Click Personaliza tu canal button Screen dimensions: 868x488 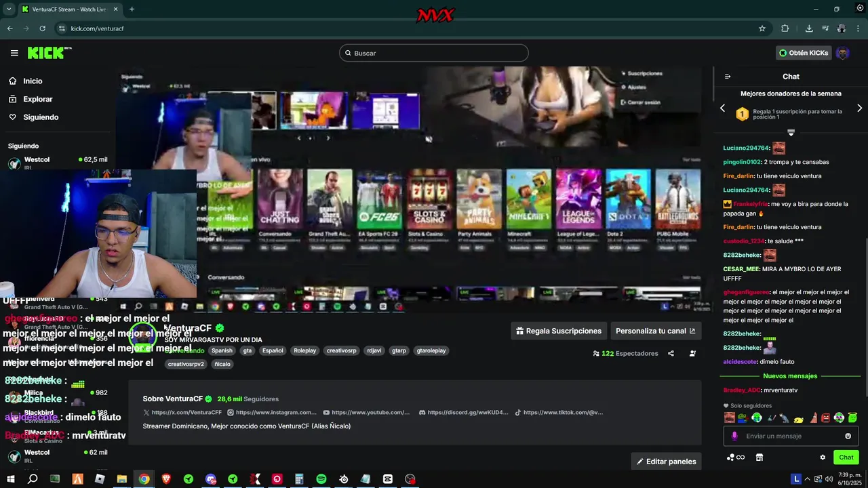coord(656,331)
